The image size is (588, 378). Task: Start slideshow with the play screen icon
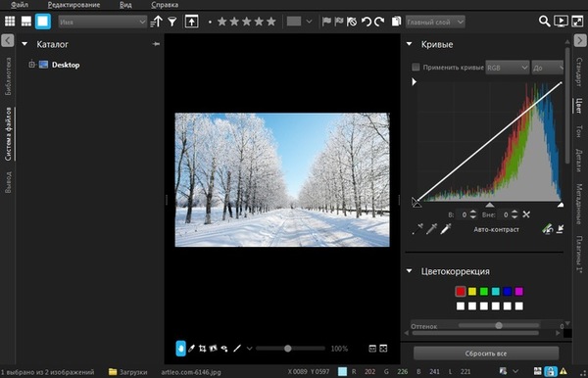click(x=561, y=21)
